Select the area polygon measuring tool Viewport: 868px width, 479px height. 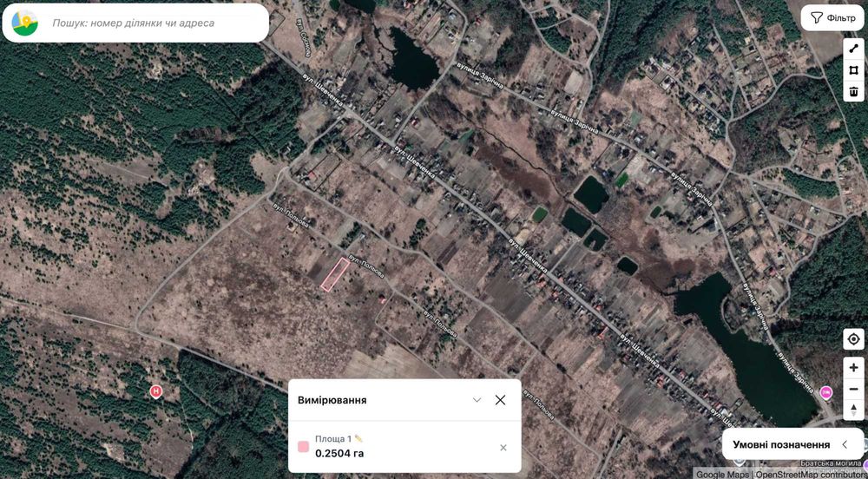point(853,70)
